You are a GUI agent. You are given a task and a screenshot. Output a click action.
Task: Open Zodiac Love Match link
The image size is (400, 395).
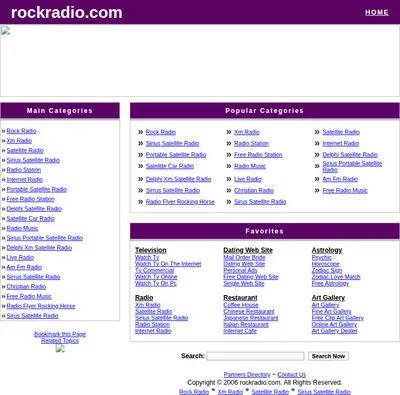336,277
